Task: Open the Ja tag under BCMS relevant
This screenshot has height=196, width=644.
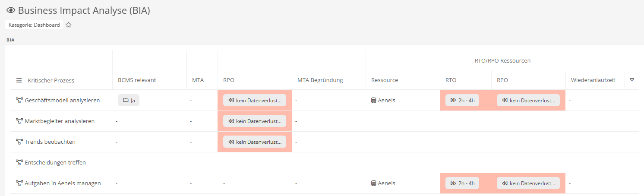Action: pos(129,100)
